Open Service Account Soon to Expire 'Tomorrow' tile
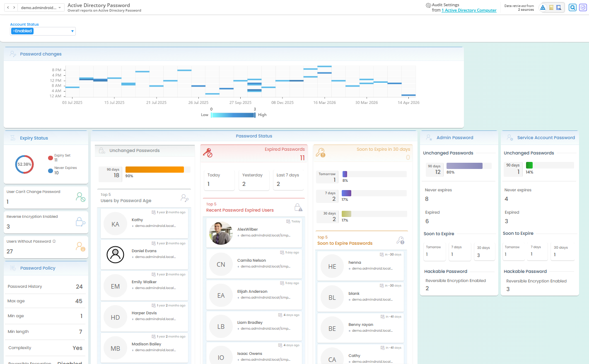 coord(514,251)
